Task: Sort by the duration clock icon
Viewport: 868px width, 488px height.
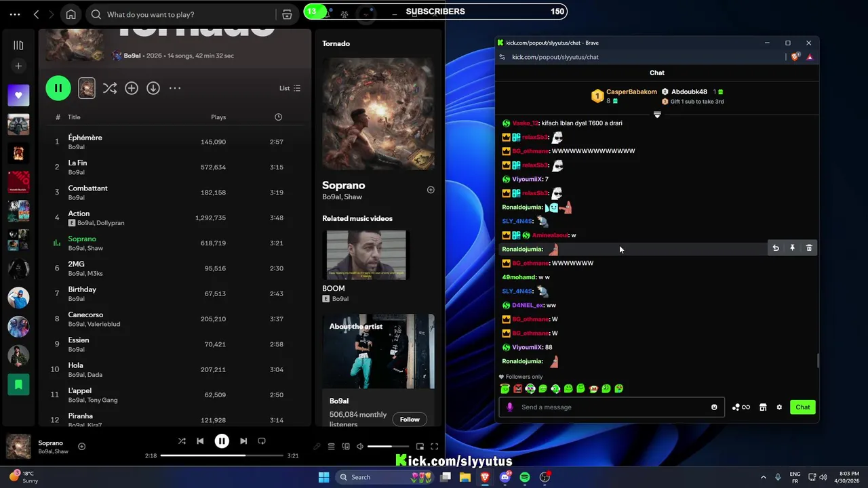Action: pyautogui.click(x=278, y=117)
